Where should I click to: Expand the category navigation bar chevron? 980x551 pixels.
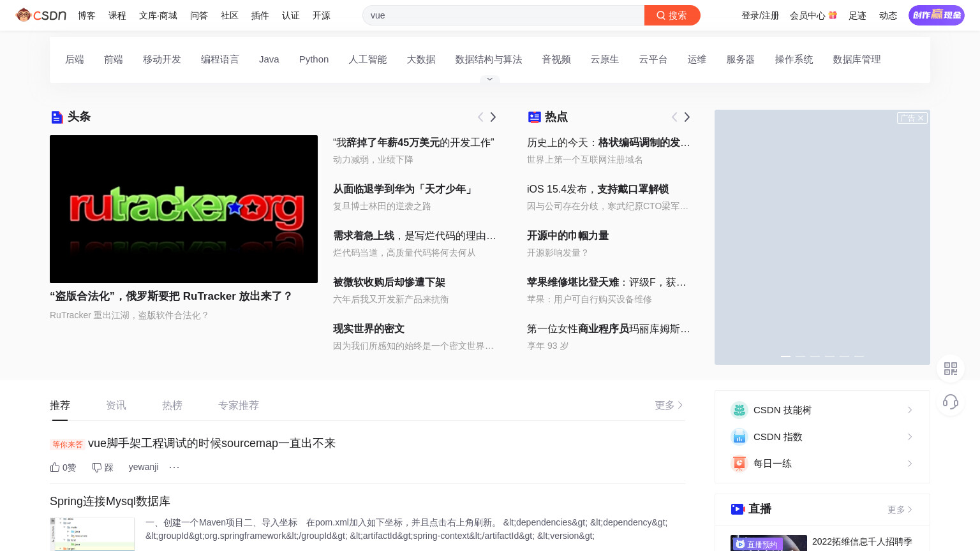489,79
